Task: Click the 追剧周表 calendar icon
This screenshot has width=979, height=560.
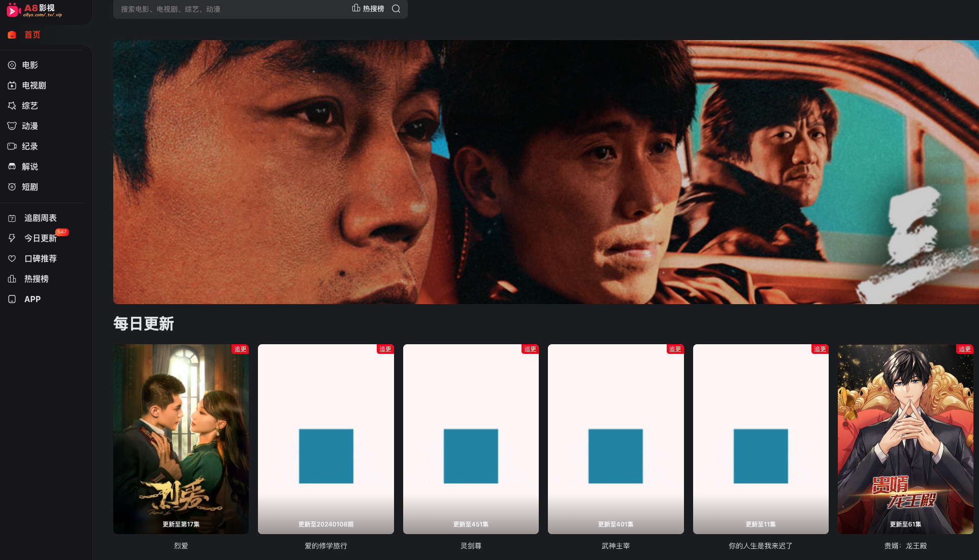Action: click(12, 218)
